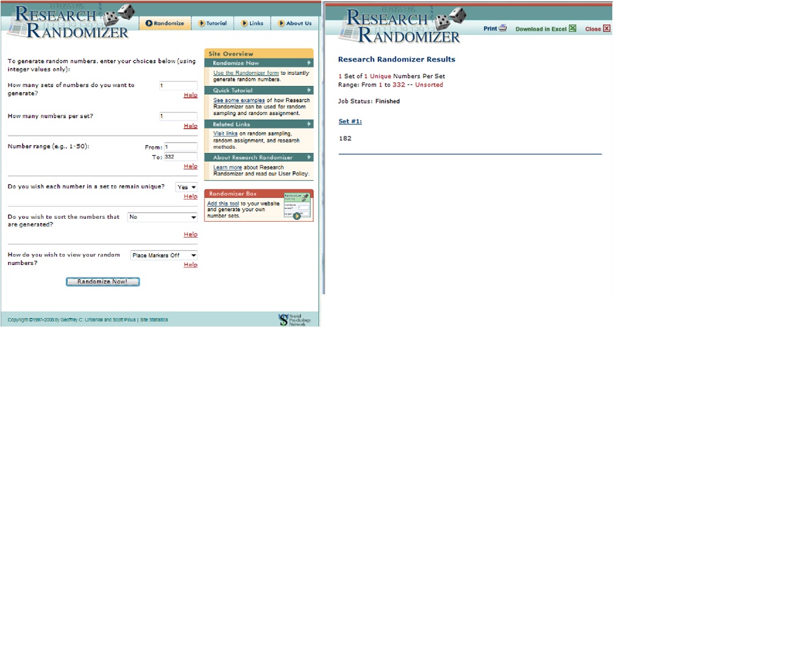The height and width of the screenshot is (647, 812).
Task: Click the Excel icon beside Download in Excel
Action: tap(572, 28)
